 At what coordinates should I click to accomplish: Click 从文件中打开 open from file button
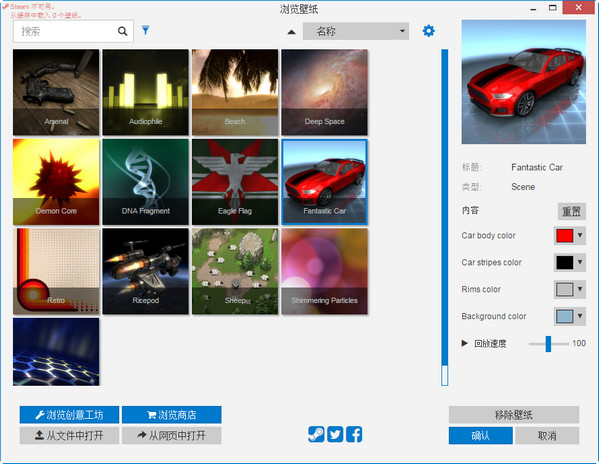(x=69, y=435)
